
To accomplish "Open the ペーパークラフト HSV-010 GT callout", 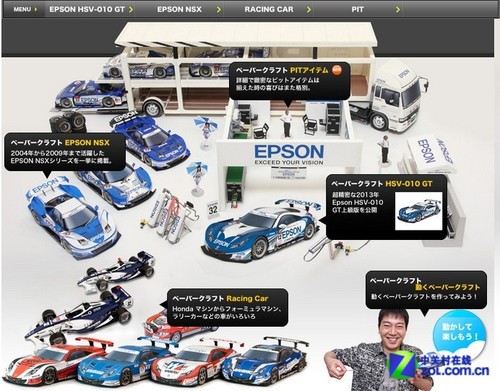I will (x=386, y=207).
